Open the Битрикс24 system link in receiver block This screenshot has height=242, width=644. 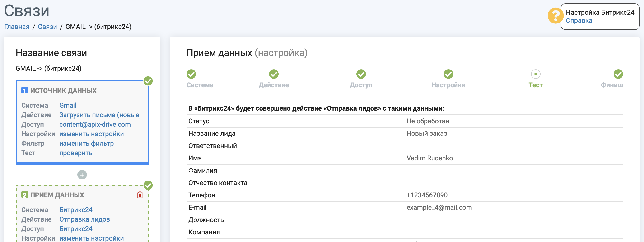pos(76,210)
